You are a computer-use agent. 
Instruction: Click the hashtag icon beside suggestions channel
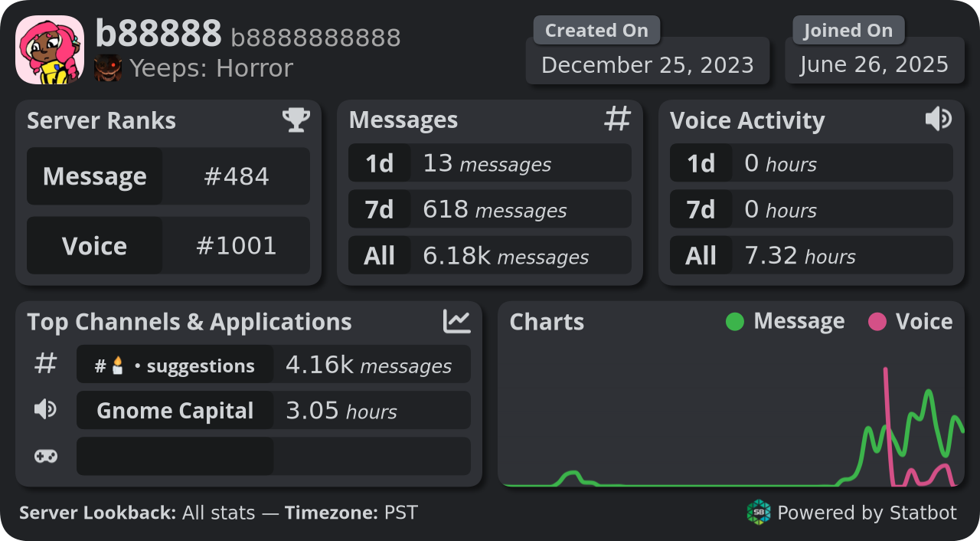pyautogui.click(x=46, y=364)
